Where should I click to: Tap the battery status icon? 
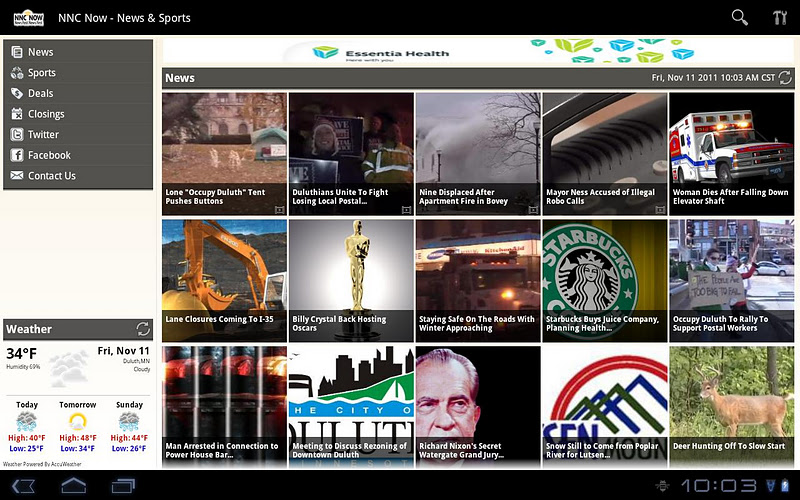coord(786,485)
